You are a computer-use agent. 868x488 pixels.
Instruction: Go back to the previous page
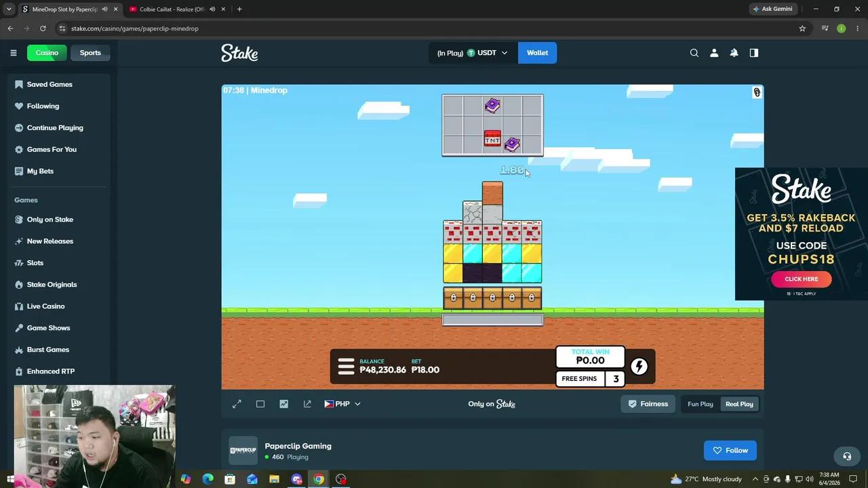click(10, 28)
